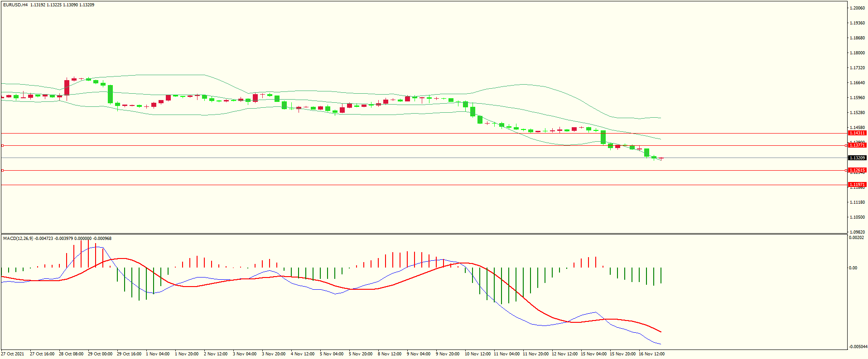Select the black horizontal line at 1.13771
The image size is (868, 359).
coord(424,145)
